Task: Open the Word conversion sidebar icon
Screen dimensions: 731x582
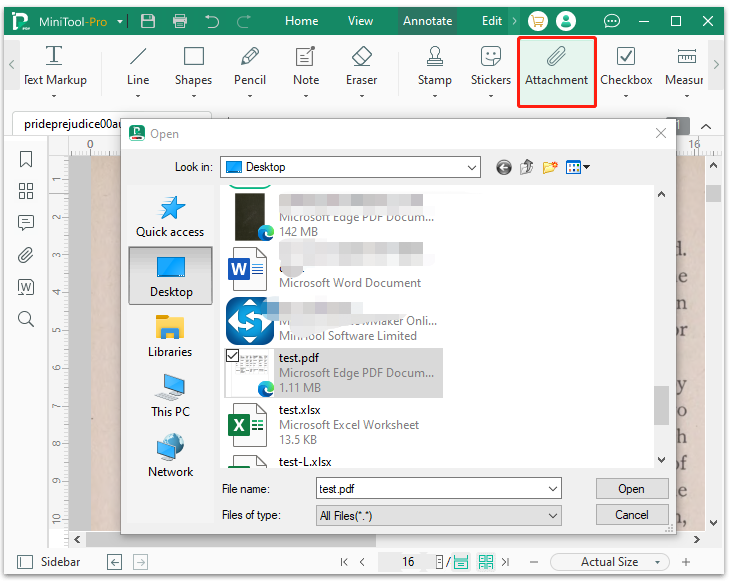Action: (26, 287)
